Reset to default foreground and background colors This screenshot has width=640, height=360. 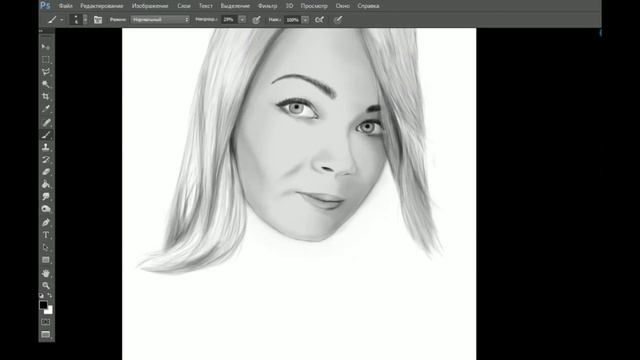pyautogui.click(x=41, y=295)
